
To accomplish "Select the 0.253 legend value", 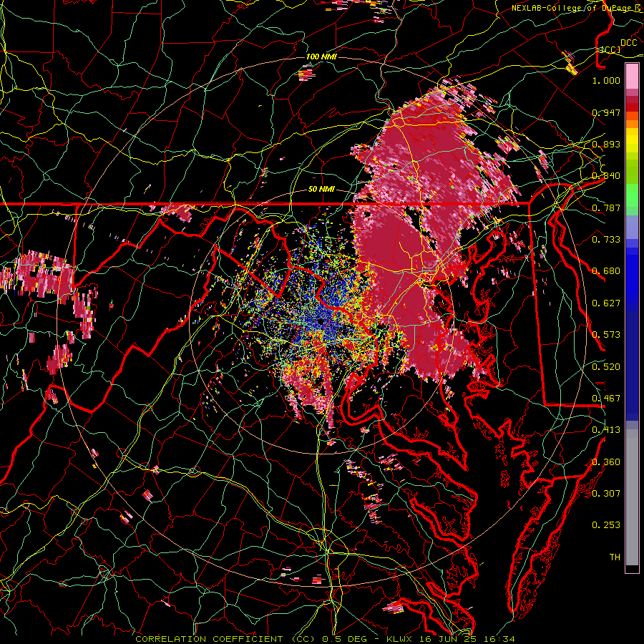I will coord(606,525).
